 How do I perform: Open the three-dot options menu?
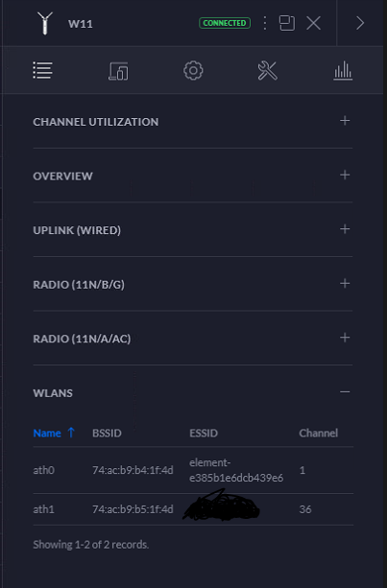coord(265,23)
